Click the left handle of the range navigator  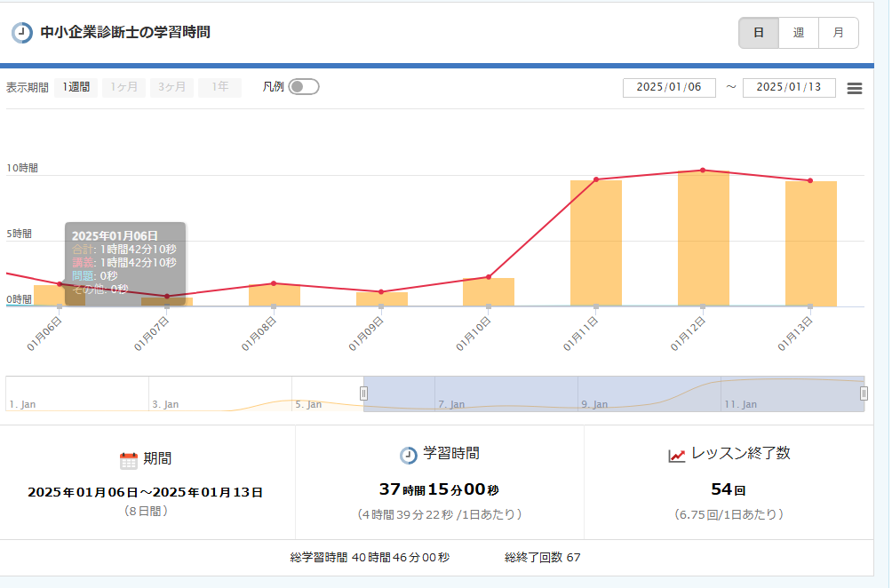coord(363,393)
